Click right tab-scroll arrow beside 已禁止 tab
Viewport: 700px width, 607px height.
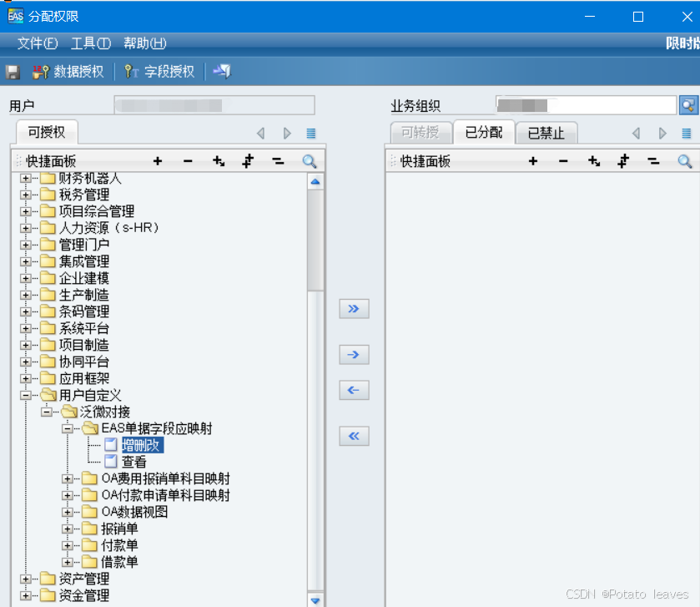point(662,133)
